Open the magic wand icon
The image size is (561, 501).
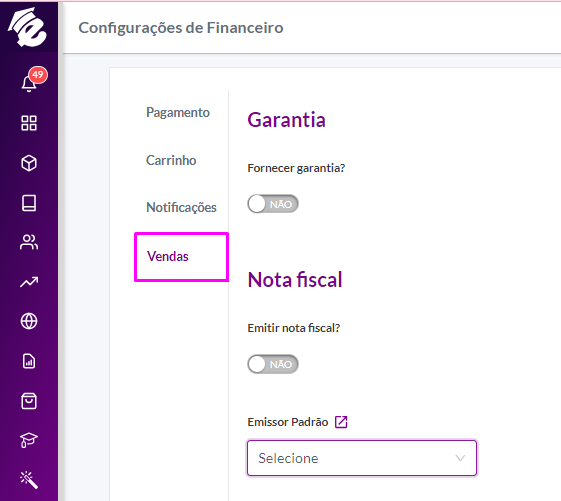click(29, 480)
